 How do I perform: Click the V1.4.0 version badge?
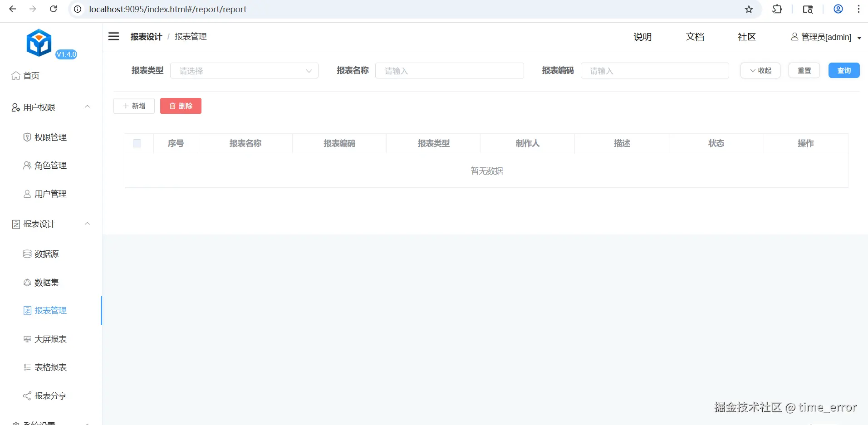click(66, 54)
